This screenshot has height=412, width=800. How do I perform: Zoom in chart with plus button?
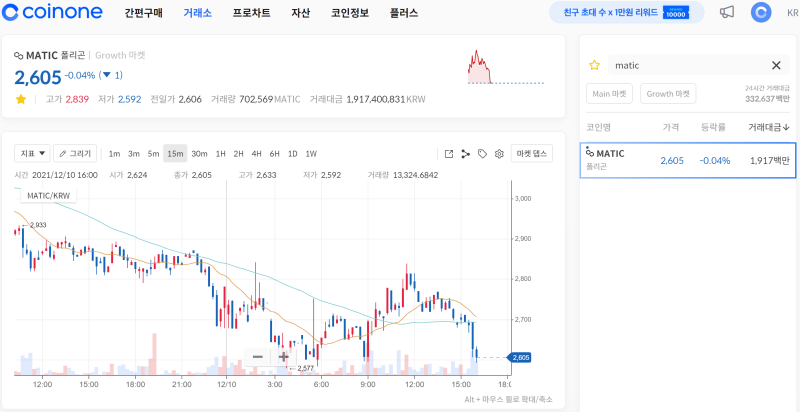coord(283,356)
